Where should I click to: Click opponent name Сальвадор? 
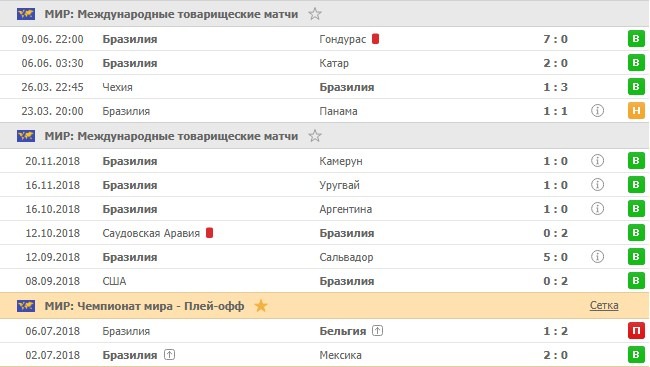tap(346, 258)
